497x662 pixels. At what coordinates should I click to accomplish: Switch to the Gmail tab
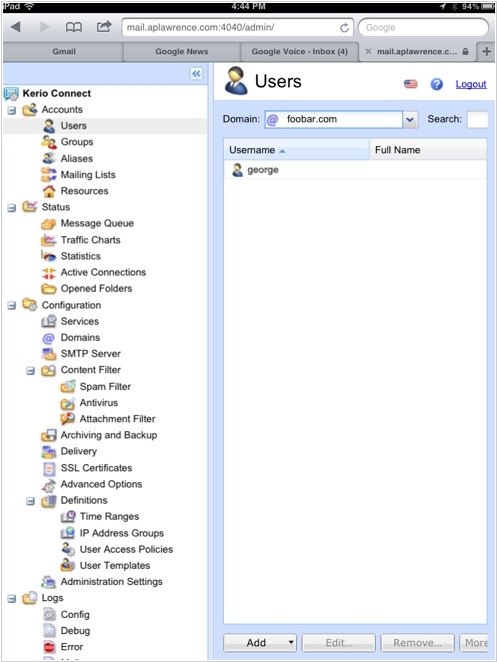click(x=64, y=52)
